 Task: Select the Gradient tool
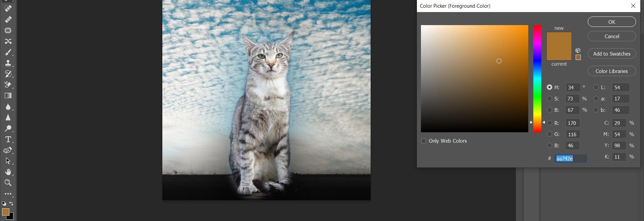(x=8, y=96)
